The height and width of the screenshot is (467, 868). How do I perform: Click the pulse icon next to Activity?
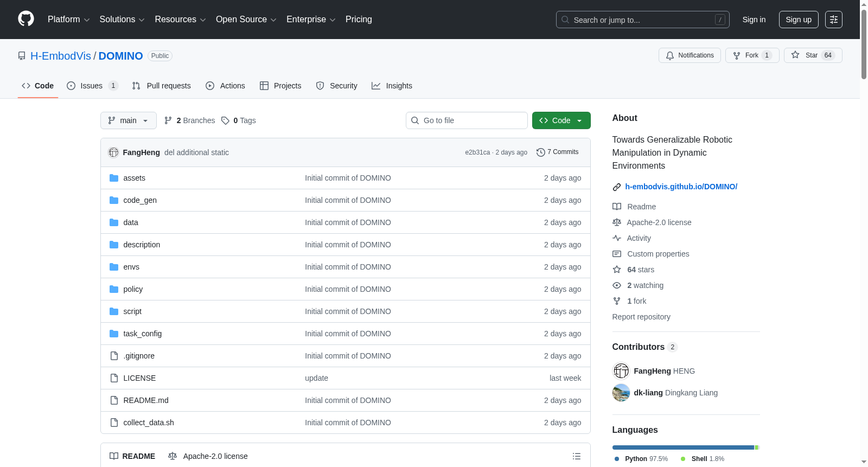(617, 238)
